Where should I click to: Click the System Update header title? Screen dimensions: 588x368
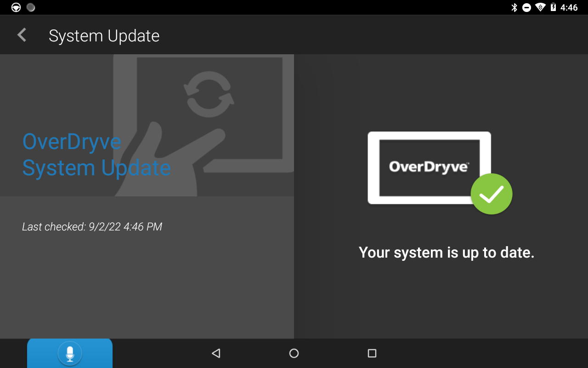click(x=104, y=35)
